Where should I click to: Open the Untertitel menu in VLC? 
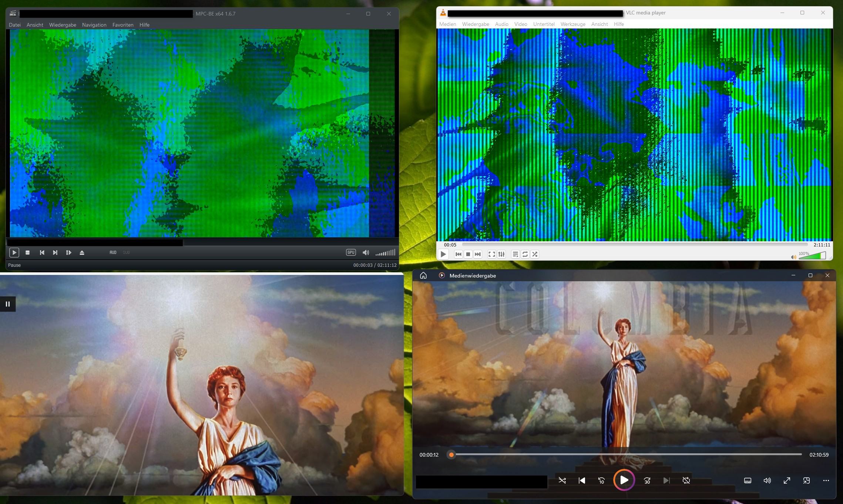point(544,24)
